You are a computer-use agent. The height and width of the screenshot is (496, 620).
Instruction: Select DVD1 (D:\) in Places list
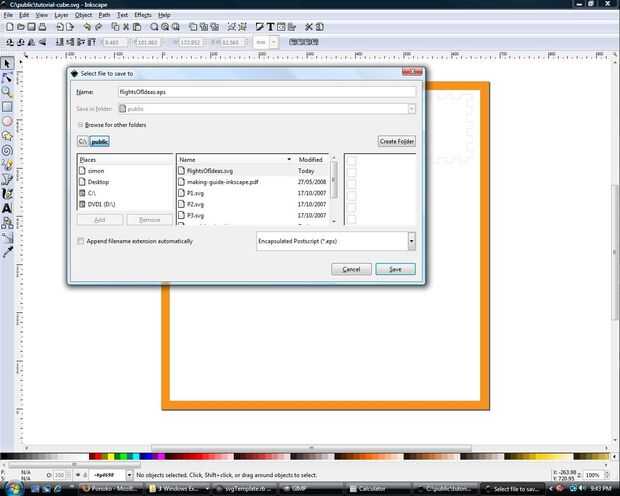[x=125, y=204]
